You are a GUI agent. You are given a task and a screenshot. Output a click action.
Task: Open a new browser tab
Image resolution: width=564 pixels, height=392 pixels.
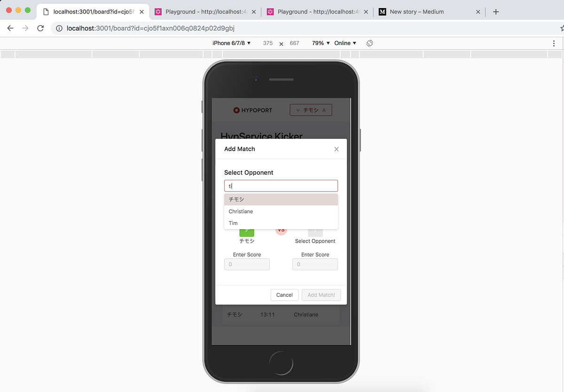pos(495,11)
